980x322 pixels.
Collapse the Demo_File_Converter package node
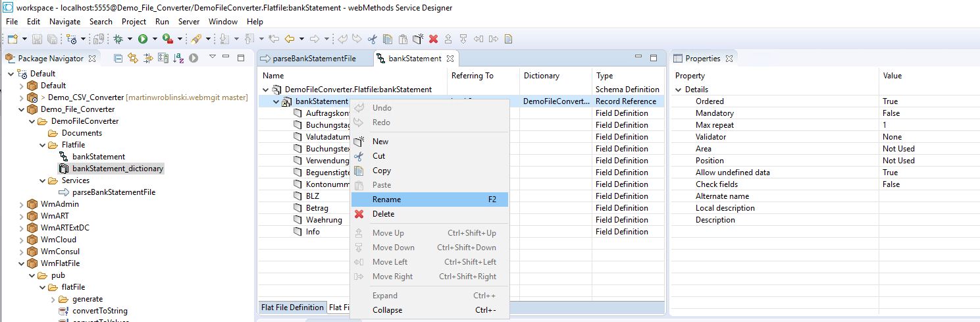tap(21, 109)
